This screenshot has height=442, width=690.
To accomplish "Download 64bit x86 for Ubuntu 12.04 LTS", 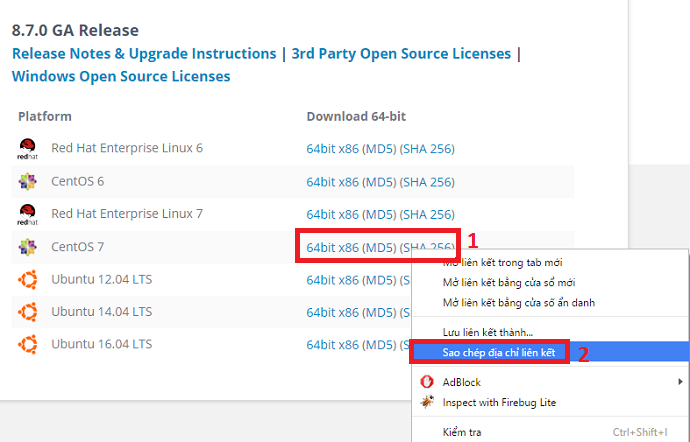I will pos(332,280).
